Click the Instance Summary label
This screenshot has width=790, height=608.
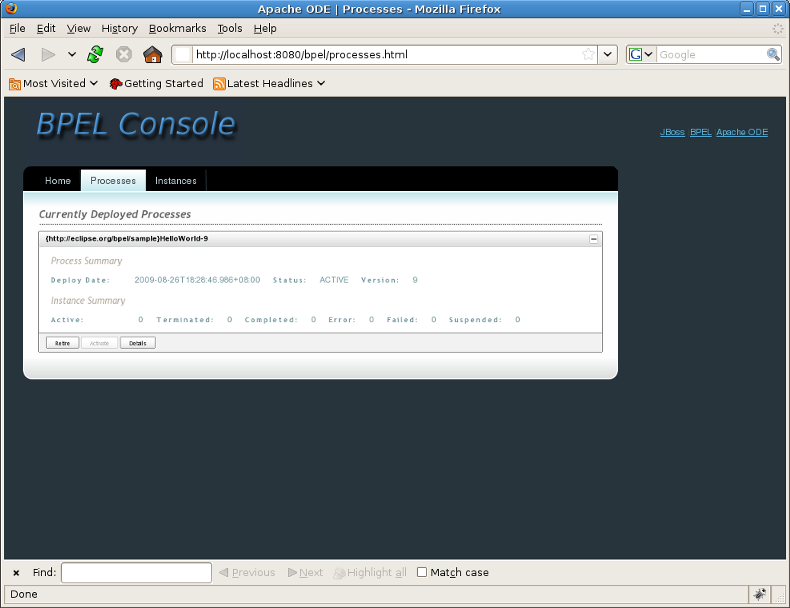[x=88, y=301]
